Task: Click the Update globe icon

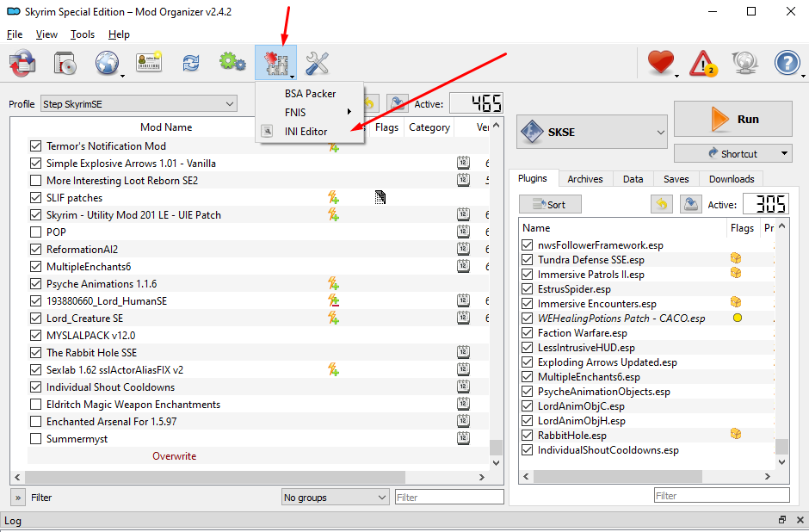Action: coord(744,63)
